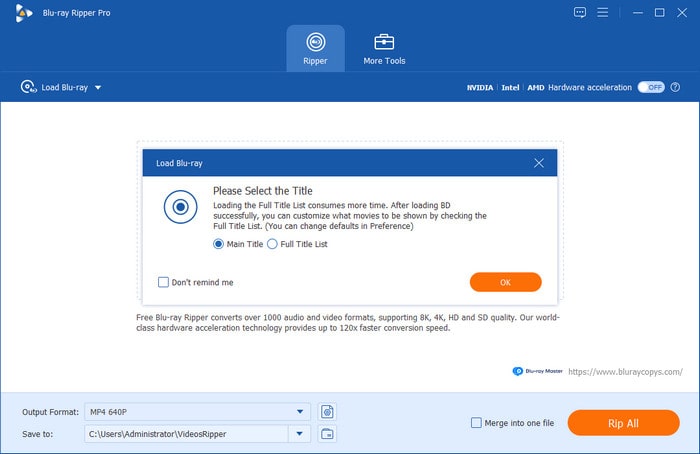Check the Don't remind me box

[163, 282]
